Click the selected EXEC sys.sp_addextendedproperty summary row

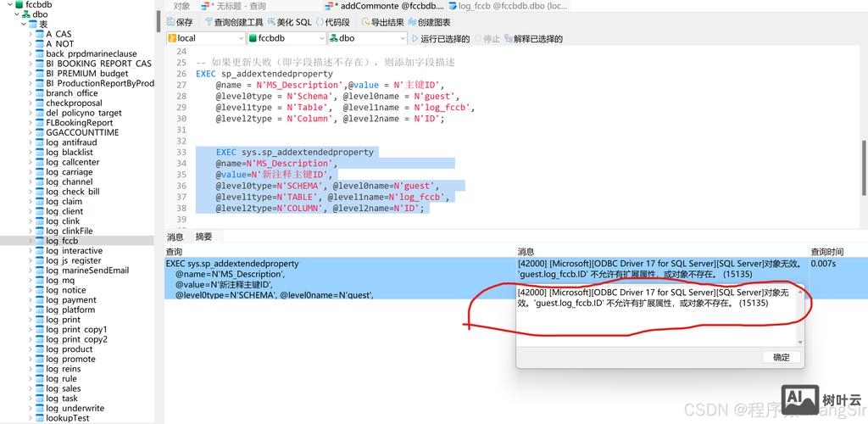tap(341, 279)
